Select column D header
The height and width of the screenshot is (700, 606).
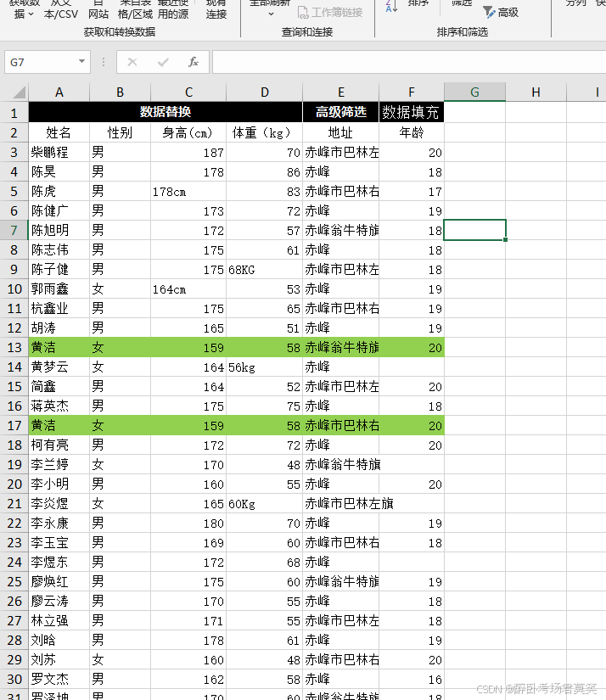point(264,92)
